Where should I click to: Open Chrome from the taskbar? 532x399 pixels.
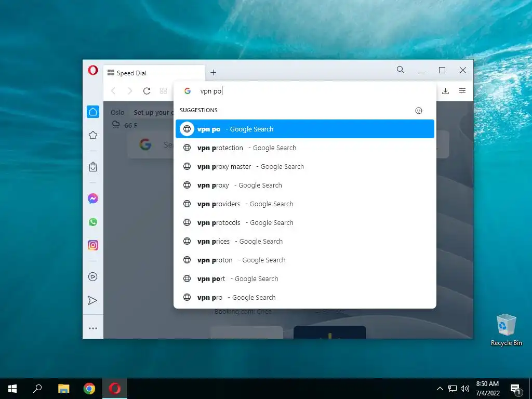(89, 389)
